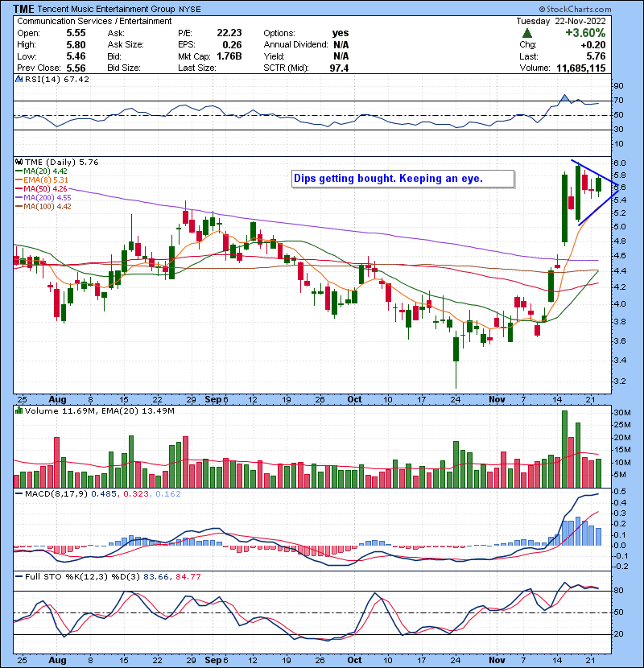Click the stochastic %D value 84.77
Screen dimensions: 644x668
click(x=188, y=577)
